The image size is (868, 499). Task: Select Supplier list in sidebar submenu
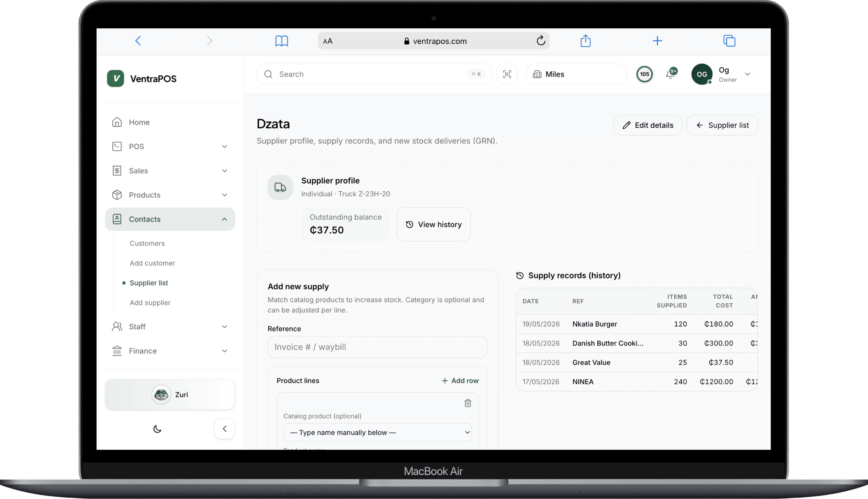(149, 283)
